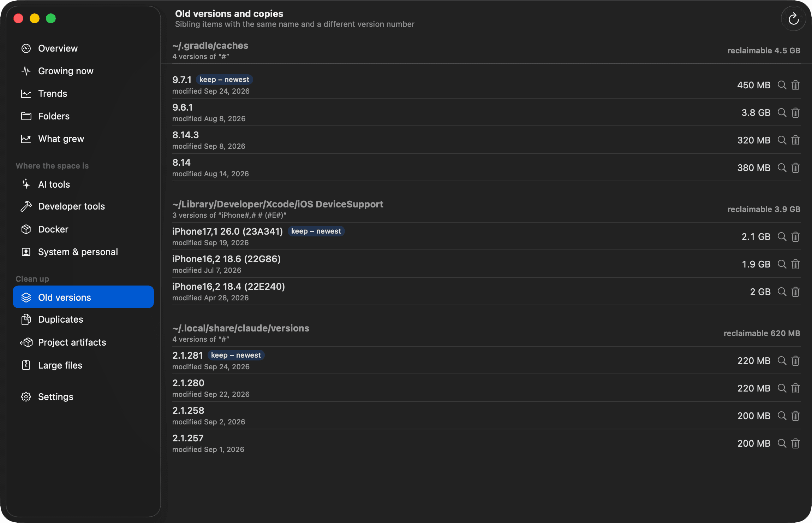Click the iOS DeviceSupport path heading

(x=278, y=204)
